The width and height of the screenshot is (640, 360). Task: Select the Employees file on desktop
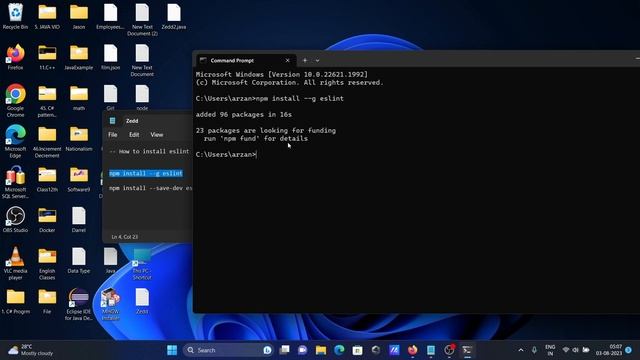pyautogui.click(x=110, y=16)
